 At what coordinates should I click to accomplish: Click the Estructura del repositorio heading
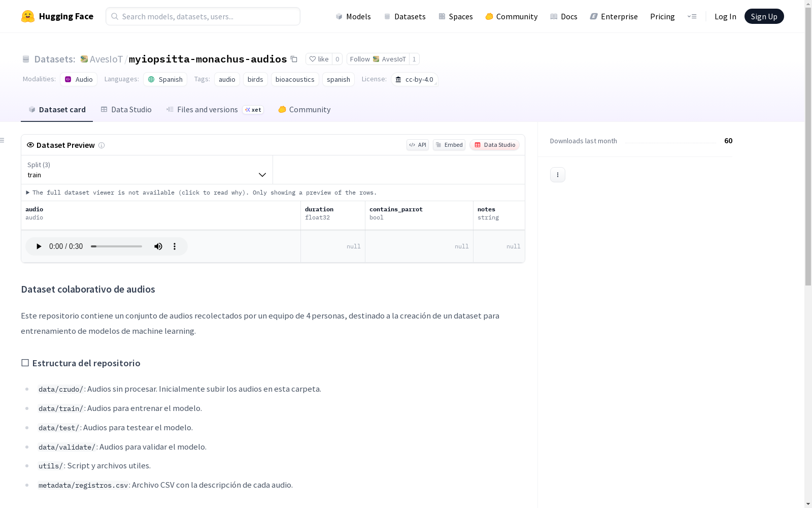[x=81, y=363]
